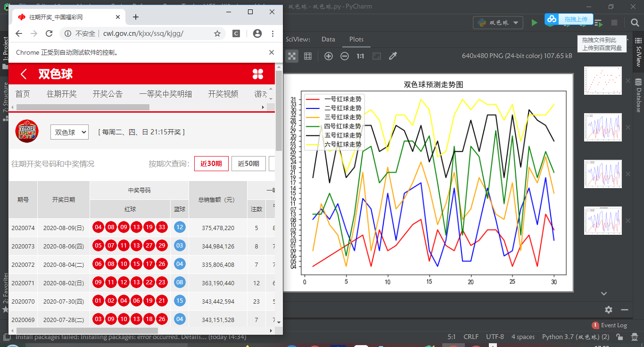Select the first plot thumbnail with red dots
644x347 pixels.
(x=603, y=81)
